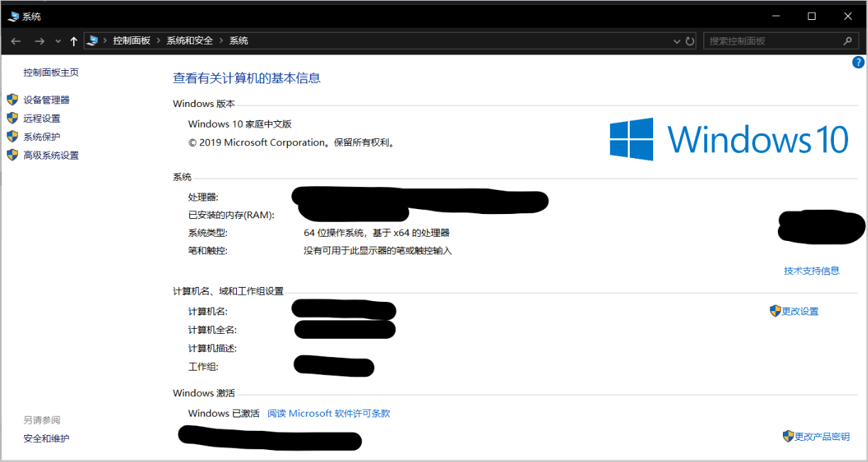This screenshot has height=462, width=868.
Task: Go forward with the forward arrow
Action: pyautogui.click(x=40, y=41)
